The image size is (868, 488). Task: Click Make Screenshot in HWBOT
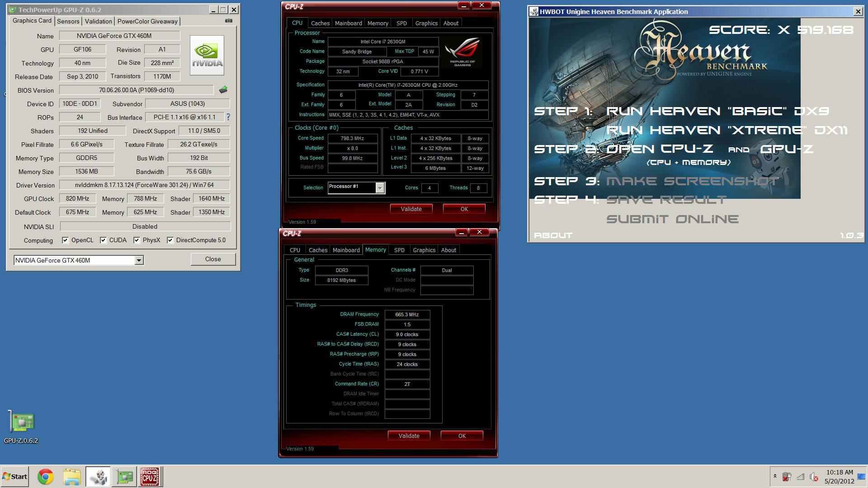[x=692, y=181]
